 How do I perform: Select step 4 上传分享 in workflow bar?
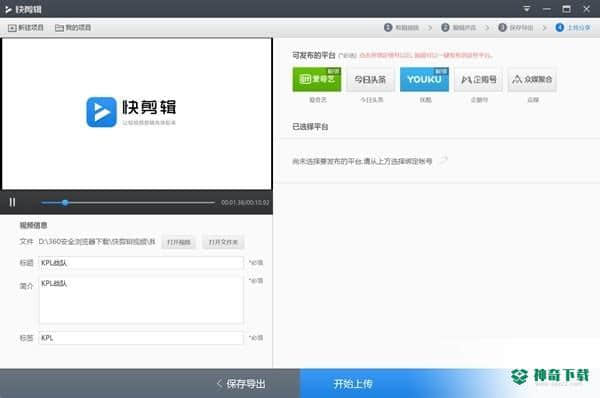click(573, 28)
